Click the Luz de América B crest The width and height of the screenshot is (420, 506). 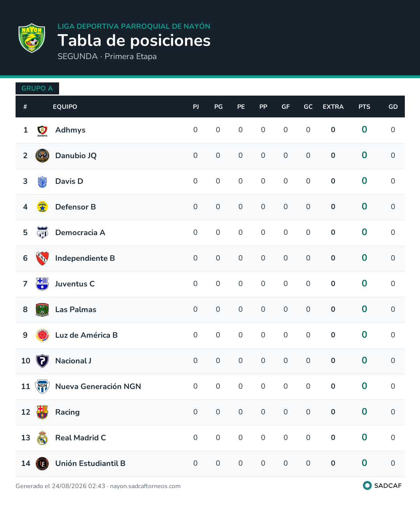click(42, 335)
